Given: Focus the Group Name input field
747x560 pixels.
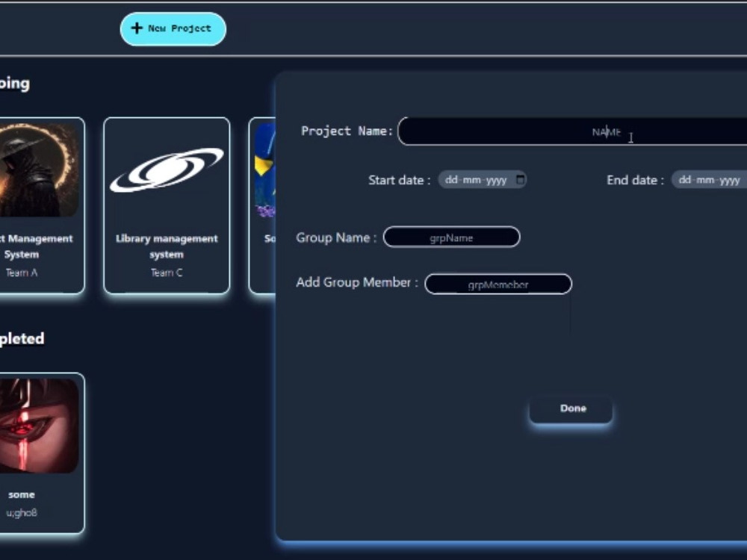Looking at the screenshot, I should (x=452, y=237).
